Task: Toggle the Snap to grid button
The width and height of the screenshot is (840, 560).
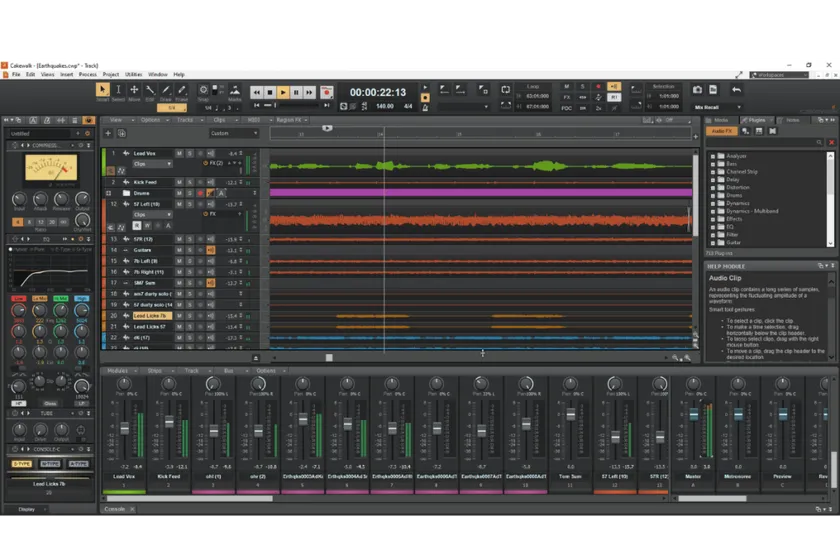Action: (x=204, y=90)
